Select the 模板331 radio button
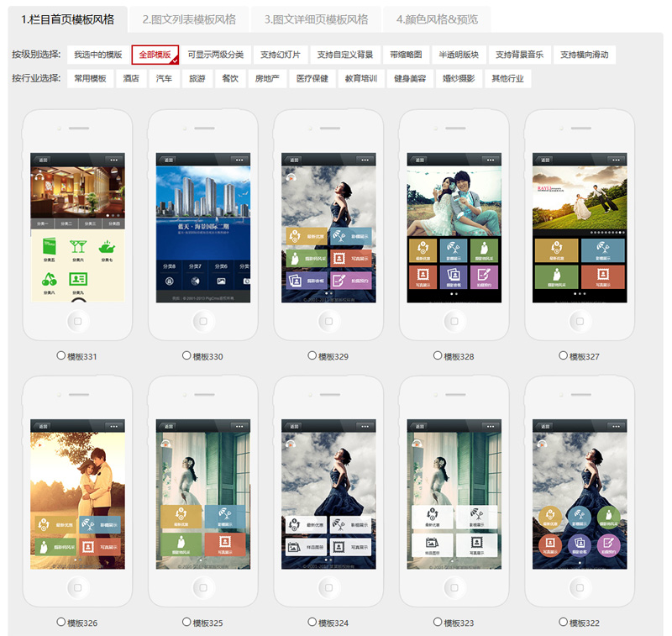This screenshot has height=636, width=672. click(x=61, y=356)
